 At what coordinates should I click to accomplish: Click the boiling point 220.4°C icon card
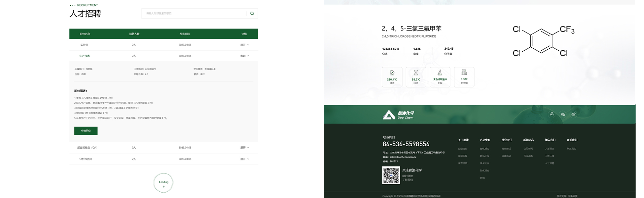(392, 77)
